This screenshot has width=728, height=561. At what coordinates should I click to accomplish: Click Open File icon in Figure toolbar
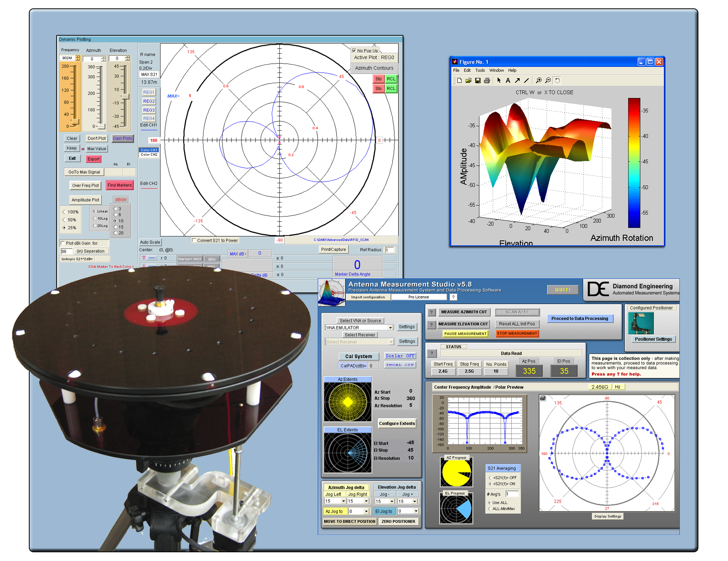click(468, 81)
